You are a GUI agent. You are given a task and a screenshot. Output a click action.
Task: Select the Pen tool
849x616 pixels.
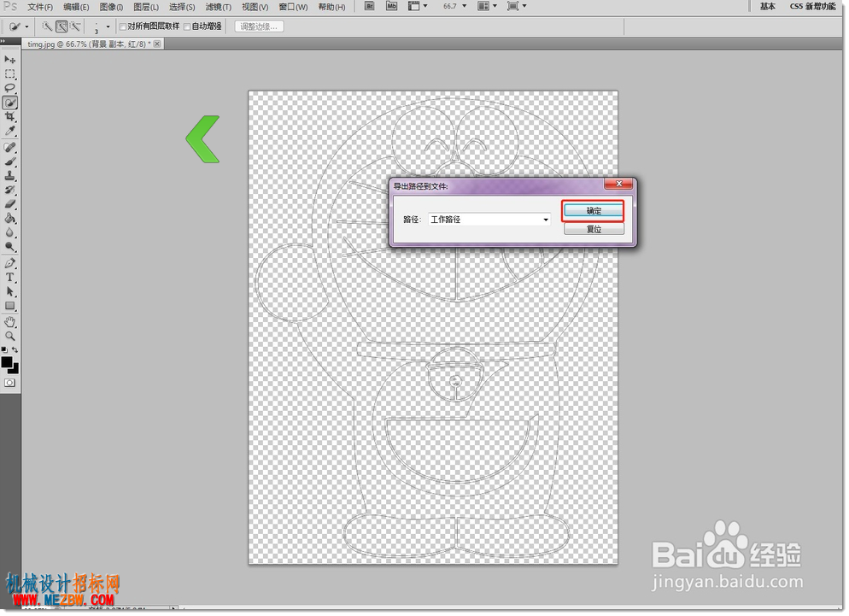pyautogui.click(x=9, y=263)
